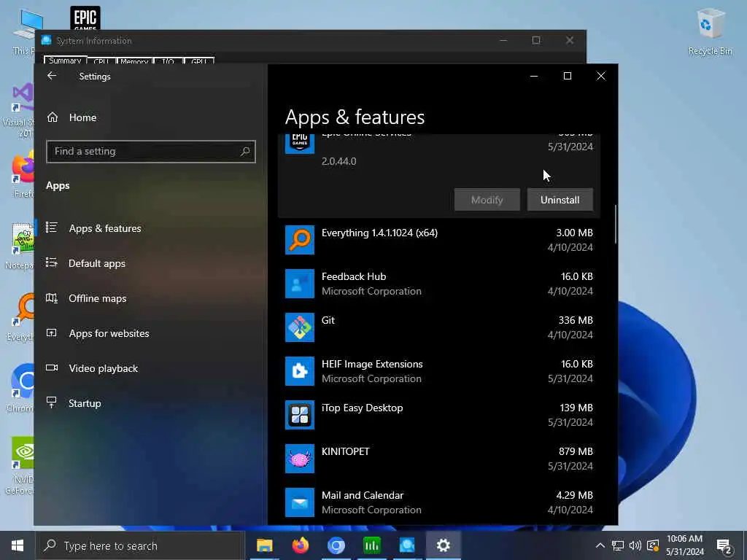Click the Startup monitor icon
This screenshot has height=560, width=747.
[52, 402]
